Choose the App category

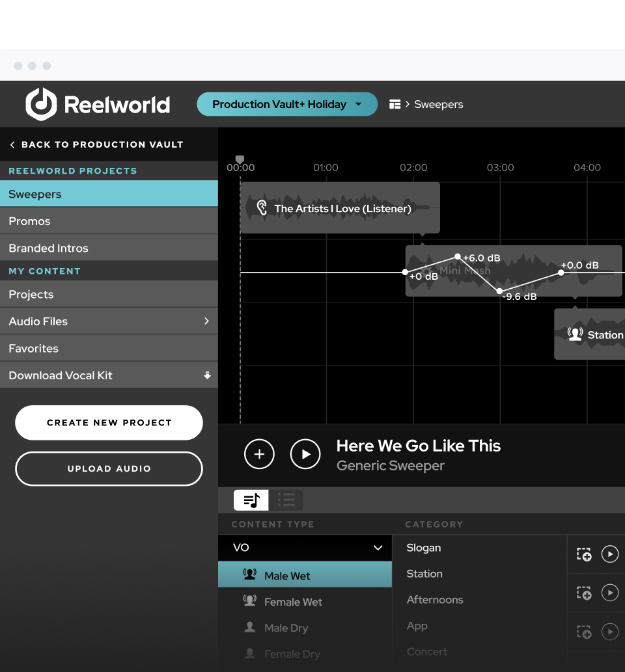pyautogui.click(x=417, y=626)
